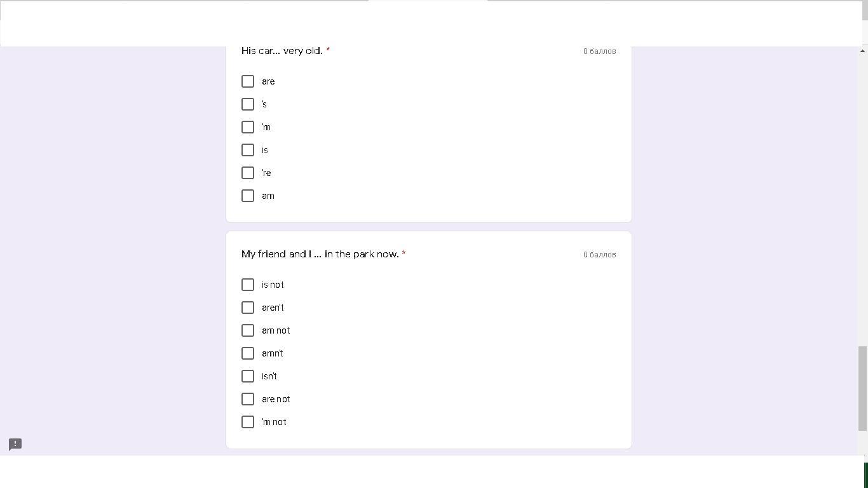Image resolution: width=868 pixels, height=488 pixels.
Task: Check the 'are' option for His car
Action: (248, 81)
